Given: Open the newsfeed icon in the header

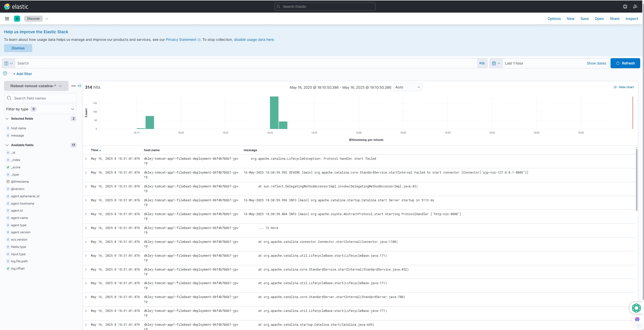Looking at the screenshot, I should (x=635, y=7).
